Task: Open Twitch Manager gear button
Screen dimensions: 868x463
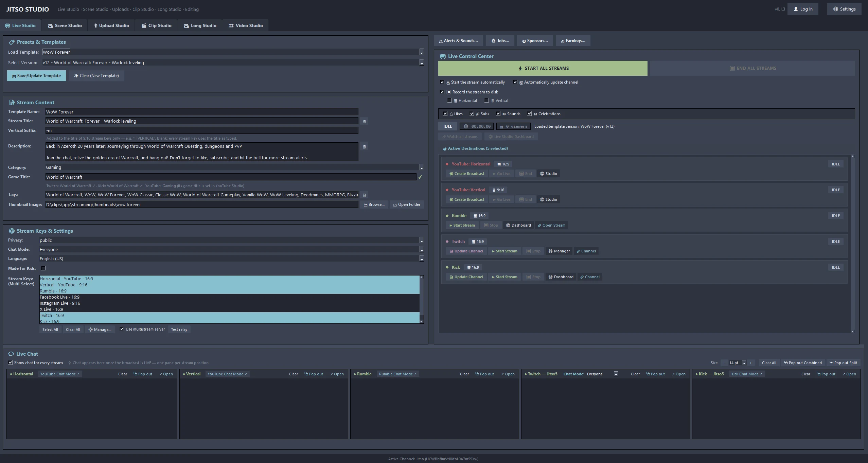Action: click(x=559, y=251)
